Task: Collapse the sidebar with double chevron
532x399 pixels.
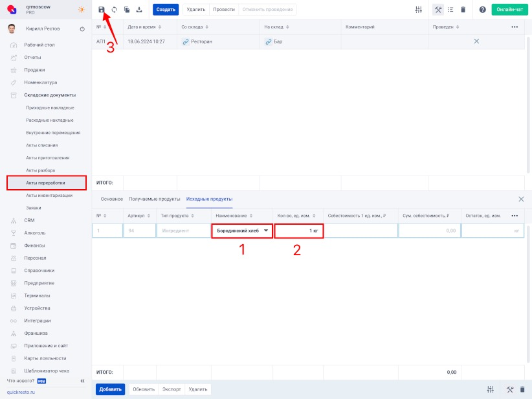Action: (x=82, y=381)
